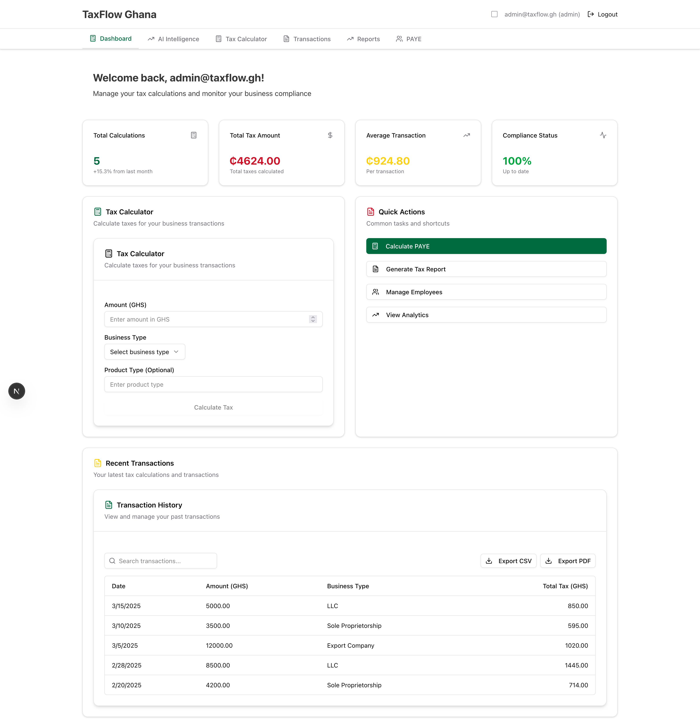This screenshot has width=700, height=728.
Task: Click the Next.js dev tools badge
Action: pyautogui.click(x=17, y=391)
